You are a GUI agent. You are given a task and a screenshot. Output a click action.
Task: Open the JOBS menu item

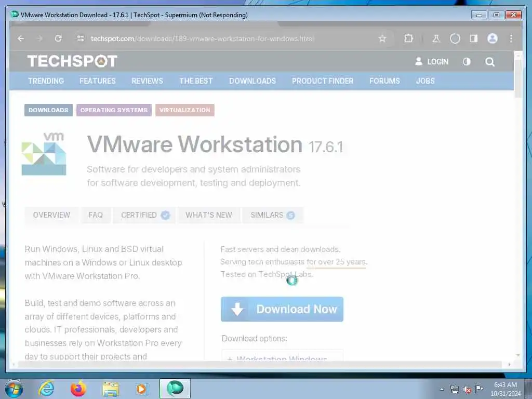coord(425,81)
